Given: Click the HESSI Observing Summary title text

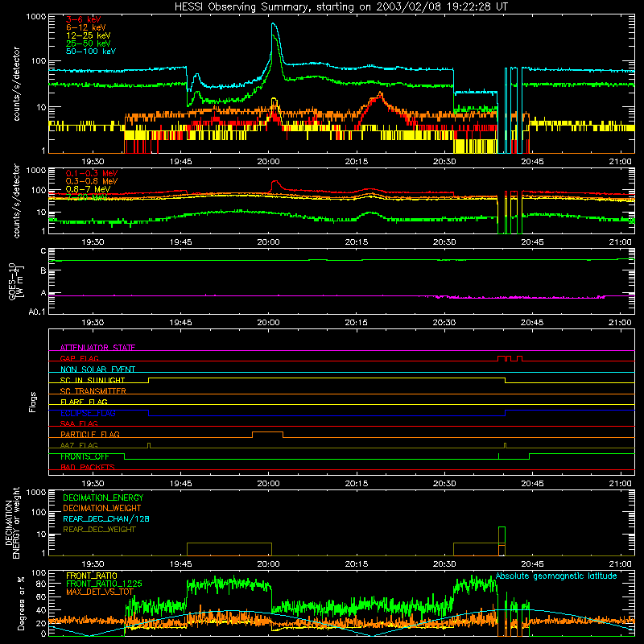Looking at the screenshot, I should (341, 7).
